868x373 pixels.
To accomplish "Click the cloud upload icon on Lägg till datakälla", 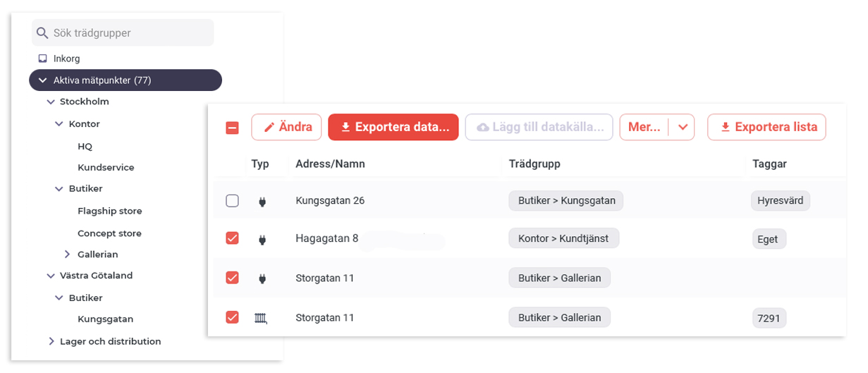I will (483, 128).
